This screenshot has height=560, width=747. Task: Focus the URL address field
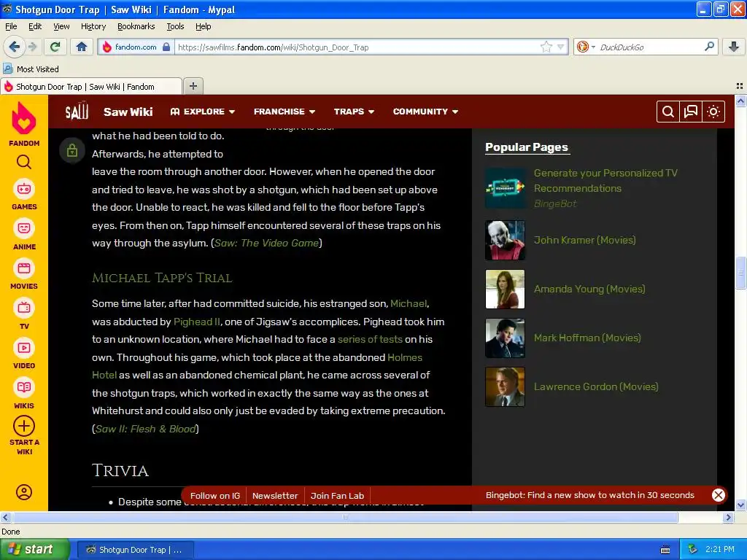(357, 47)
